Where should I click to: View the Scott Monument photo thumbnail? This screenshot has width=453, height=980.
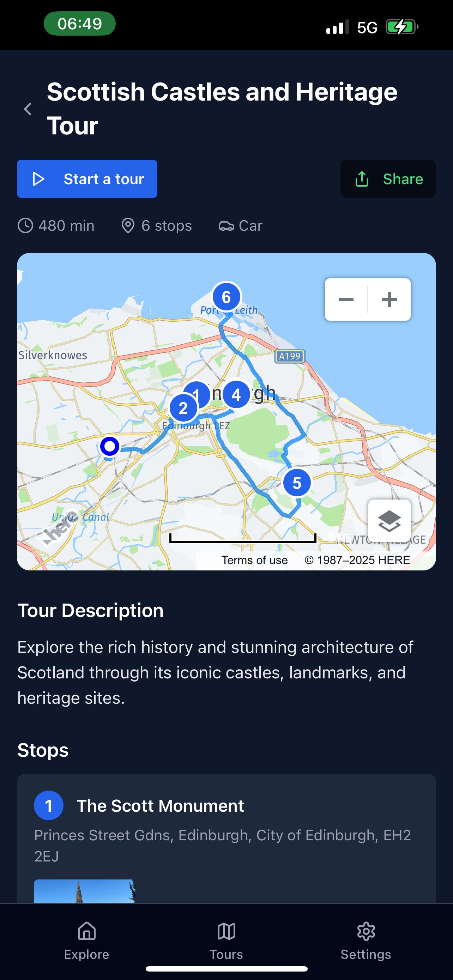coord(84,891)
